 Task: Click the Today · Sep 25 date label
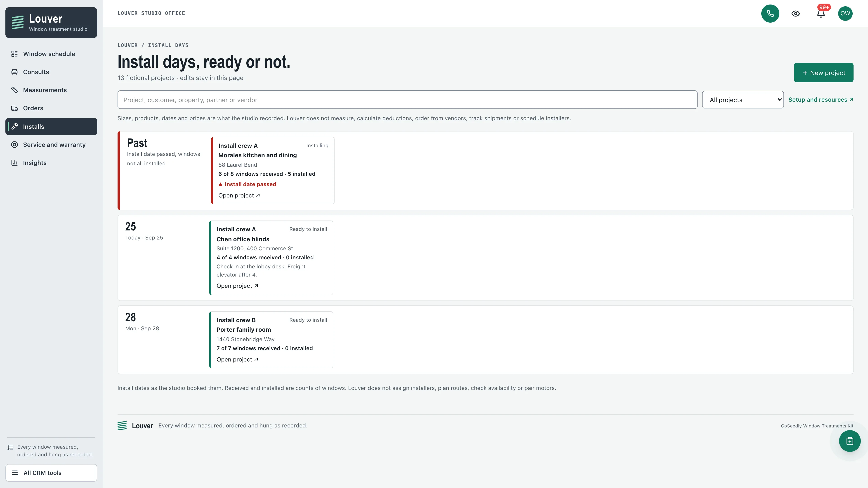[144, 237]
